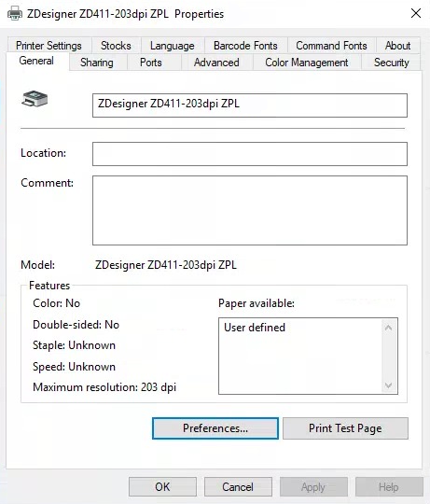Click inside the Comment text box
Image resolution: width=430 pixels, height=504 pixels.
coord(250,210)
